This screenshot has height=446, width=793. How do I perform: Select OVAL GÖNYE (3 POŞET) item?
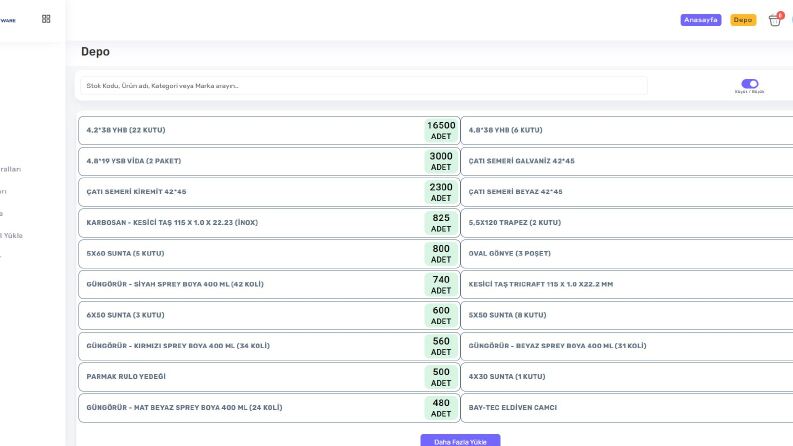point(627,254)
